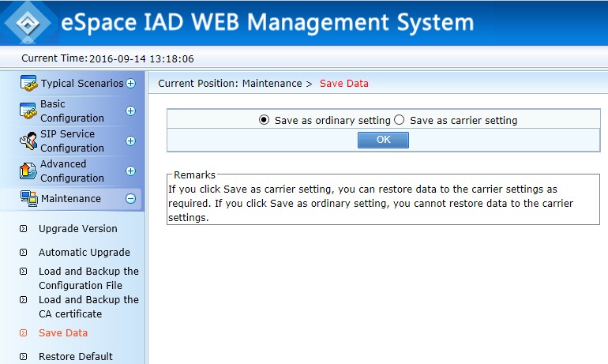608x364 pixels.
Task: Open Load and Backup the CA certificate
Action: pyautogui.click(x=88, y=306)
